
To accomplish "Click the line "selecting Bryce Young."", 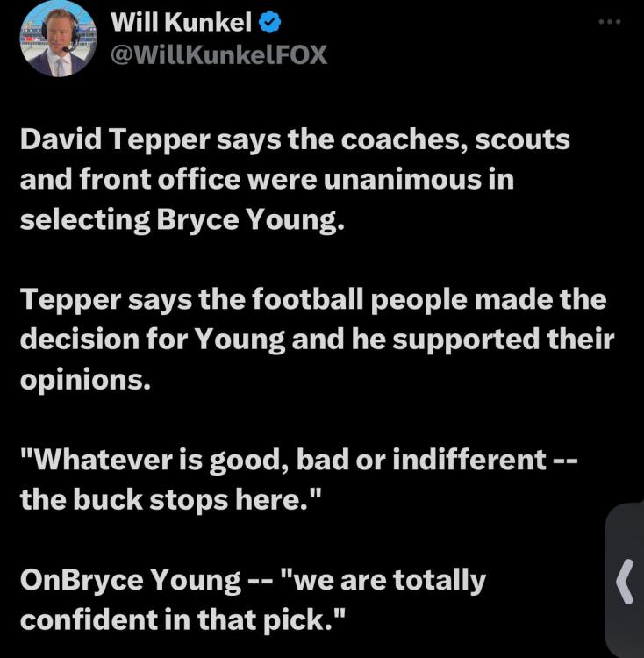I will point(182,218).
